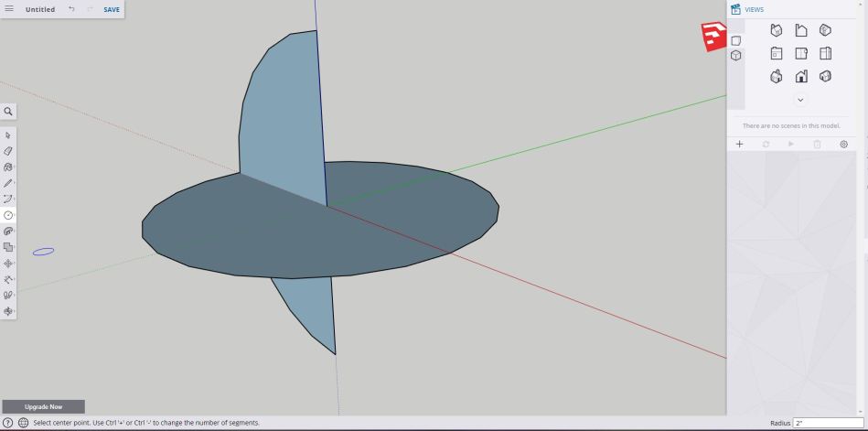The width and height of the screenshot is (868, 431).
Task: Click the Radius measurement input field
Action: coord(828,423)
